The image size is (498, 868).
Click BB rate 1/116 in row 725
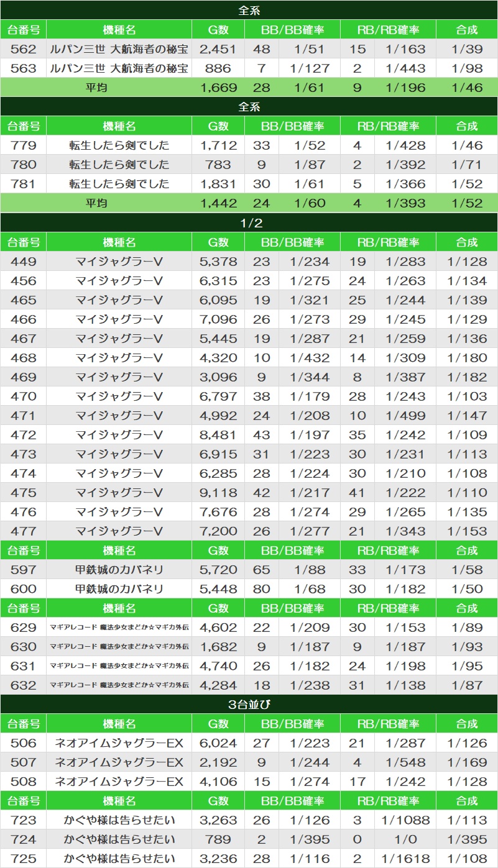309,859
